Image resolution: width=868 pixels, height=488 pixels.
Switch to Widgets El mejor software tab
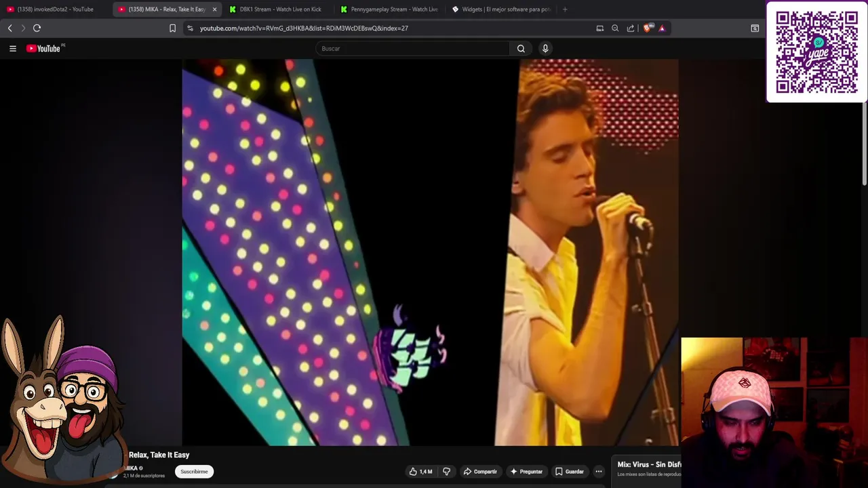pos(500,9)
